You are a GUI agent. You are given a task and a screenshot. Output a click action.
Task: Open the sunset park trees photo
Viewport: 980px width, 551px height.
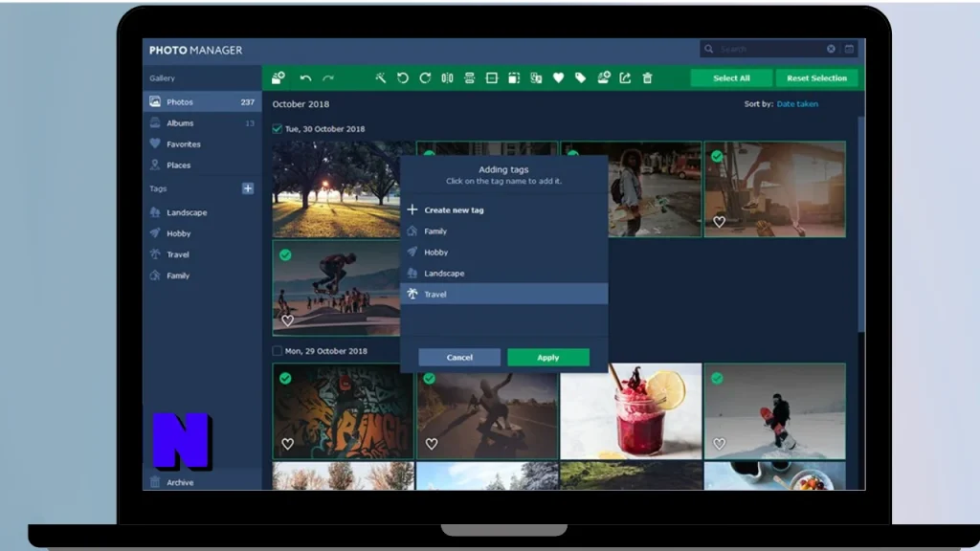[x=336, y=189]
